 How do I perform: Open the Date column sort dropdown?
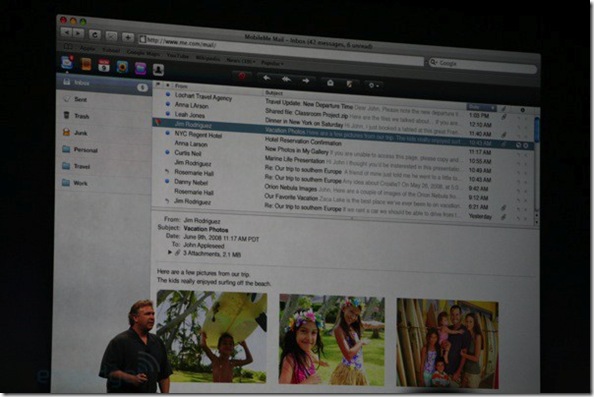pyautogui.click(x=481, y=107)
